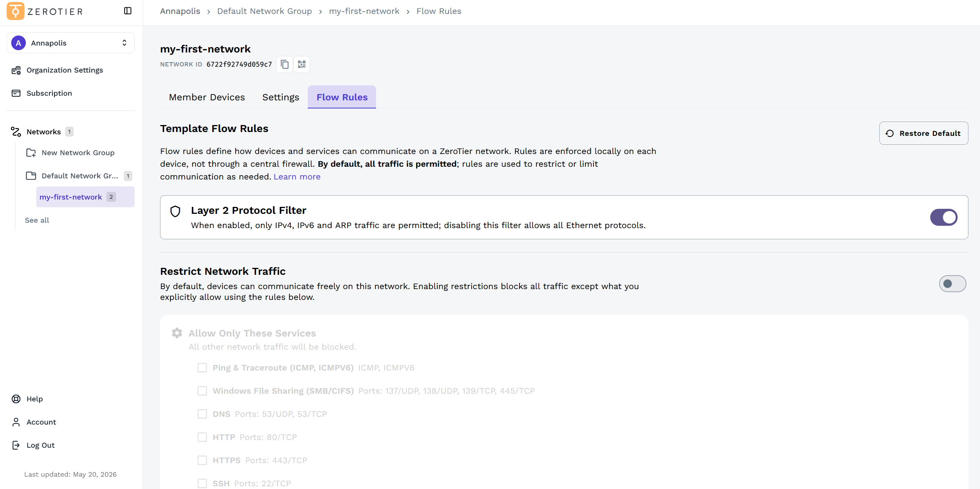The image size is (980, 489).
Task: Click my-first-network member count badge 2
Action: [x=111, y=197]
